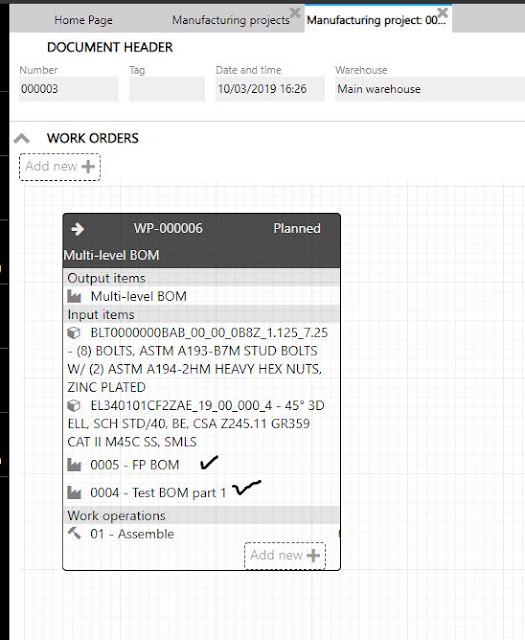
Task: Click the Number field 000003
Action: 69,89
